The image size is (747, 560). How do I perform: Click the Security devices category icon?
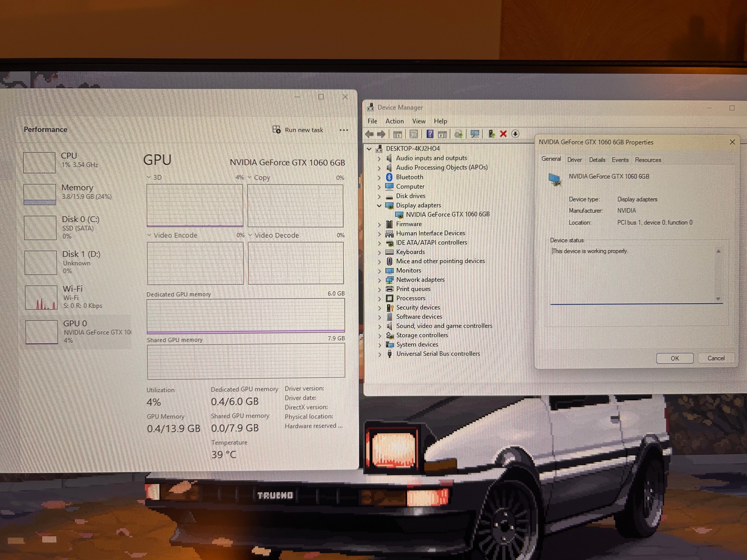pyautogui.click(x=390, y=307)
